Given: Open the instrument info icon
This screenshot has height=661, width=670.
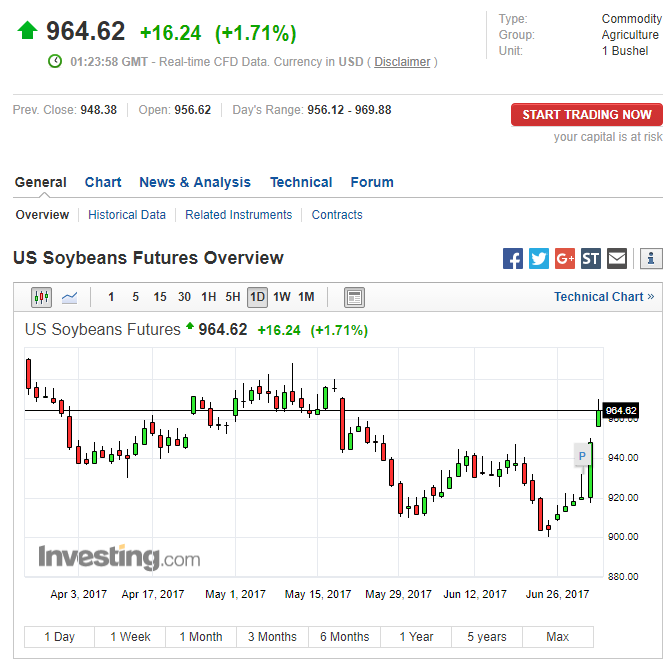Looking at the screenshot, I should 651,259.
